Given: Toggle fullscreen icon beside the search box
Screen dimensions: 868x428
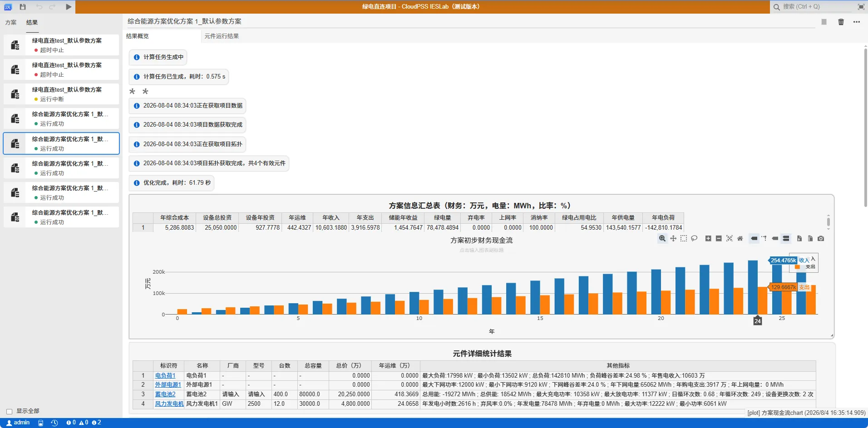Looking at the screenshot, I should 861,7.
